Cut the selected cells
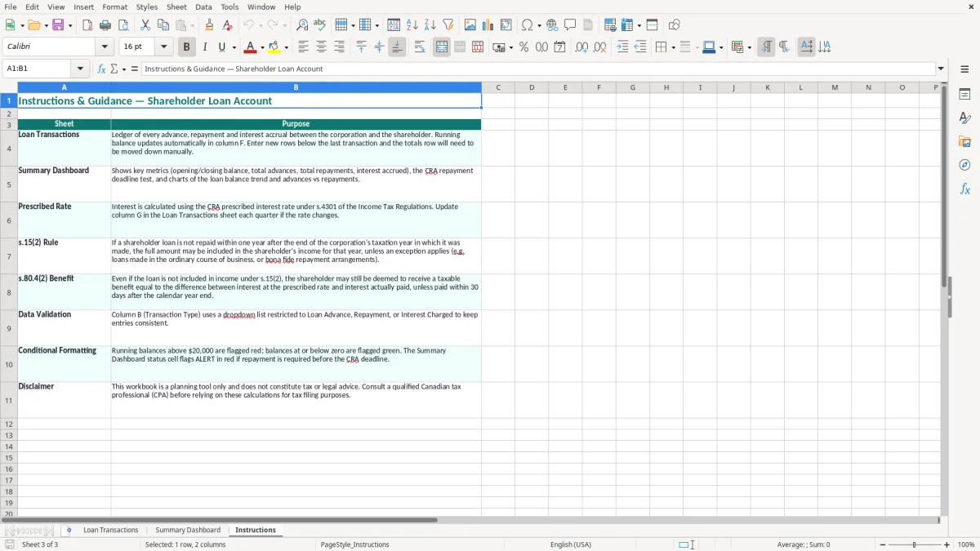This screenshot has width=980, height=551. 145,25
